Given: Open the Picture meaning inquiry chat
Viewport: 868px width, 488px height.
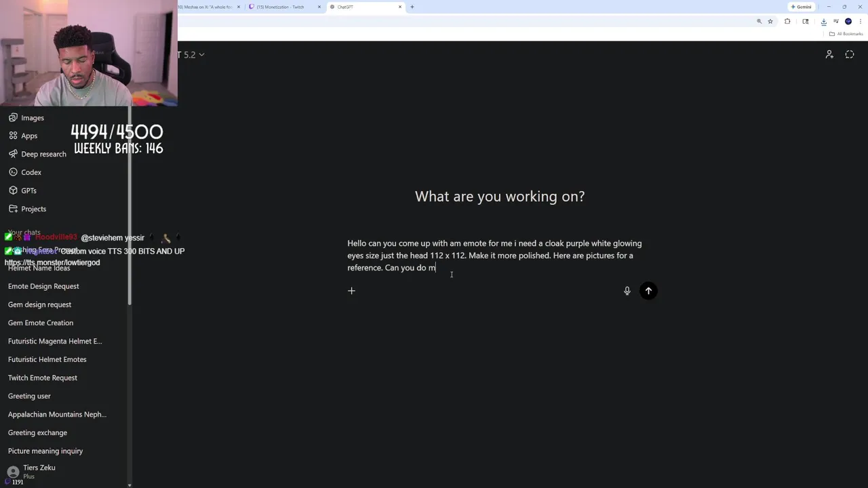Looking at the screenshot, I should [x=45, y=451].
